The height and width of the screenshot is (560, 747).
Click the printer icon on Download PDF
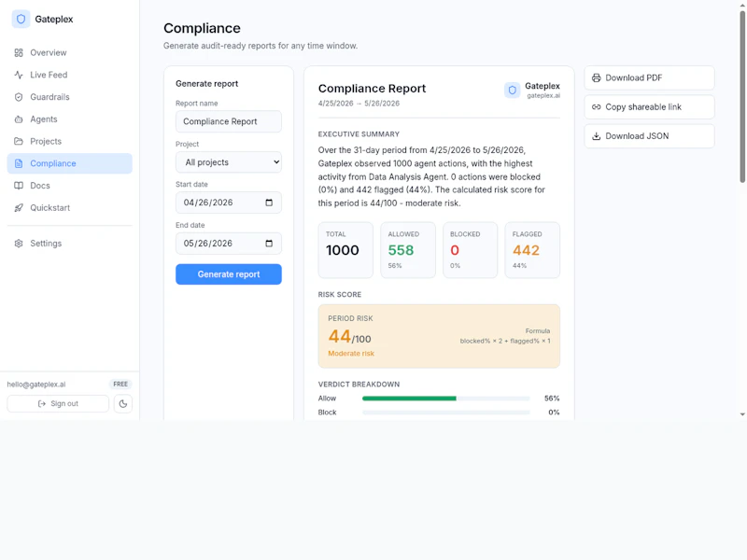point(596,77)
